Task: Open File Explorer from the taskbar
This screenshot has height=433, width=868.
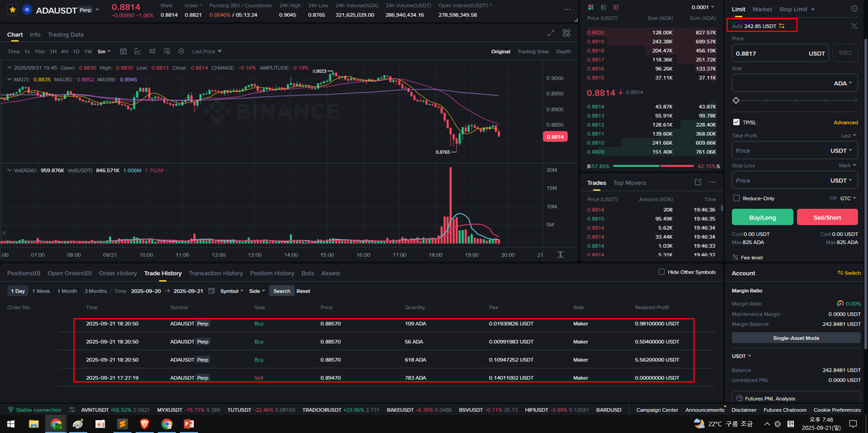Action: pos(34,424)
